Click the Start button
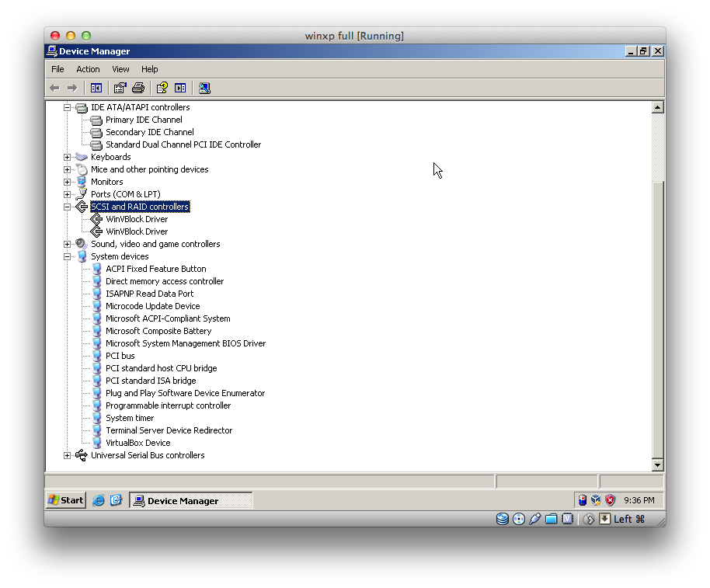 [66, 500]
